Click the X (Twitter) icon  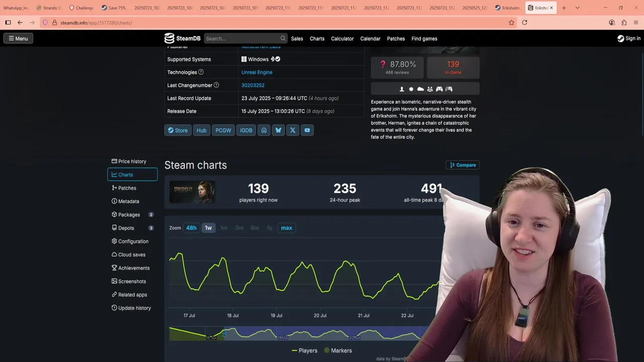[293, 130]
